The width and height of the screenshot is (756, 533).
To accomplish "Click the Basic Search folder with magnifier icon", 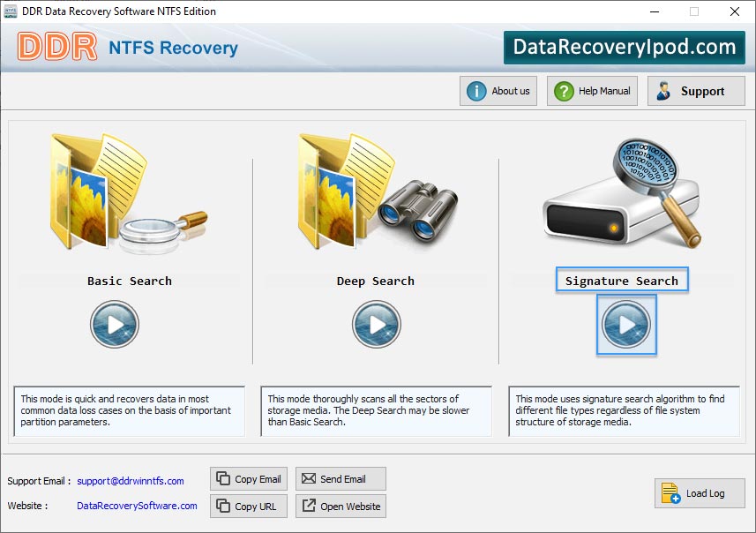I will point(129,193).
